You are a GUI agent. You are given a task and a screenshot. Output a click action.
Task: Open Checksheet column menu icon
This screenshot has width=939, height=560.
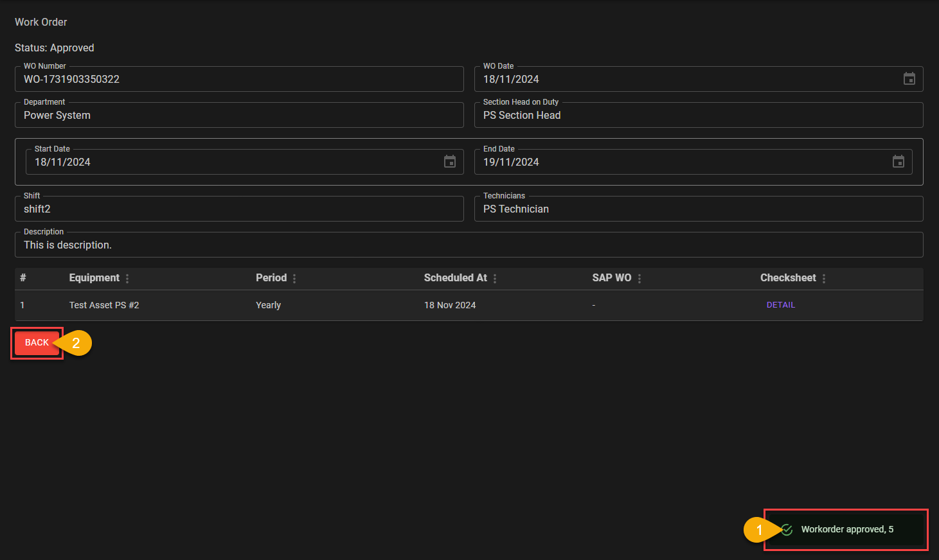click(x=824, y=278)
